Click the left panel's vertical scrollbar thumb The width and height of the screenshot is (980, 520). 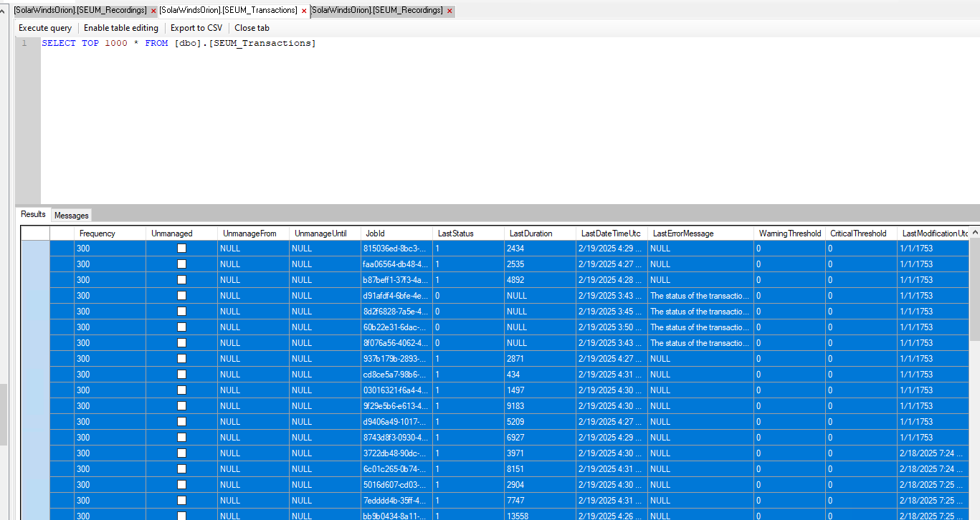pyautogui.click(x=4, y=414)
